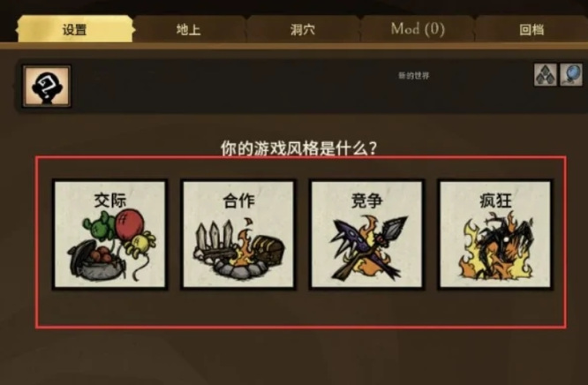This screenshot has height=385, width=588.
Task: Choose the 合作 playstyle card
Action: pyautogui.click(x=238, y=235)
